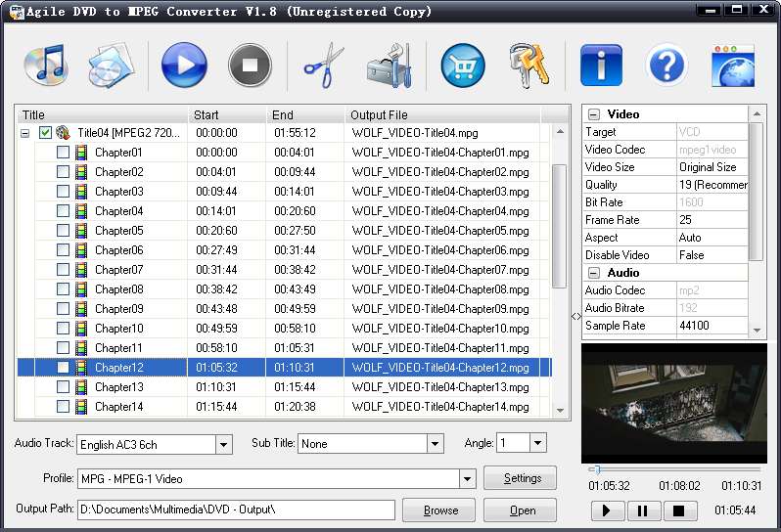Select the Chapter11 row
Screen dimensions: 781x532
click(285, 348)
